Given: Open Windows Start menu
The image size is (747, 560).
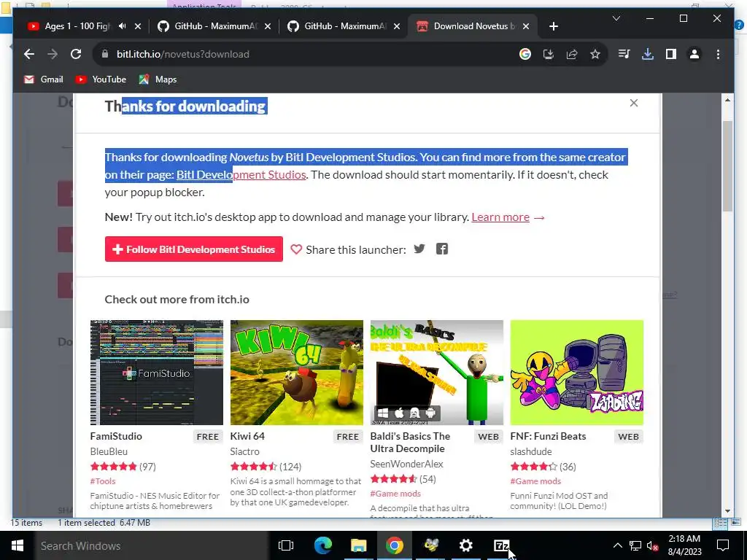Looking at the screenshot, I should tap(18, 545).
